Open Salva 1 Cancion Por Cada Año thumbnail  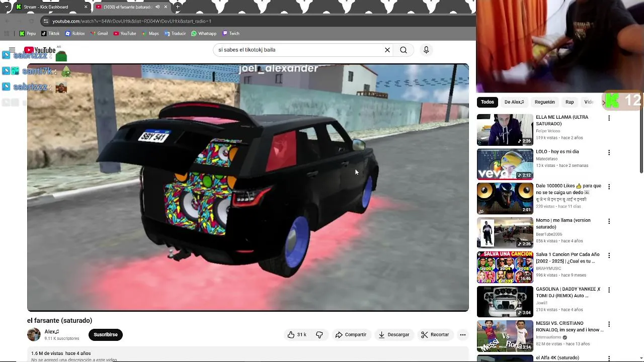tap(505, 267)
